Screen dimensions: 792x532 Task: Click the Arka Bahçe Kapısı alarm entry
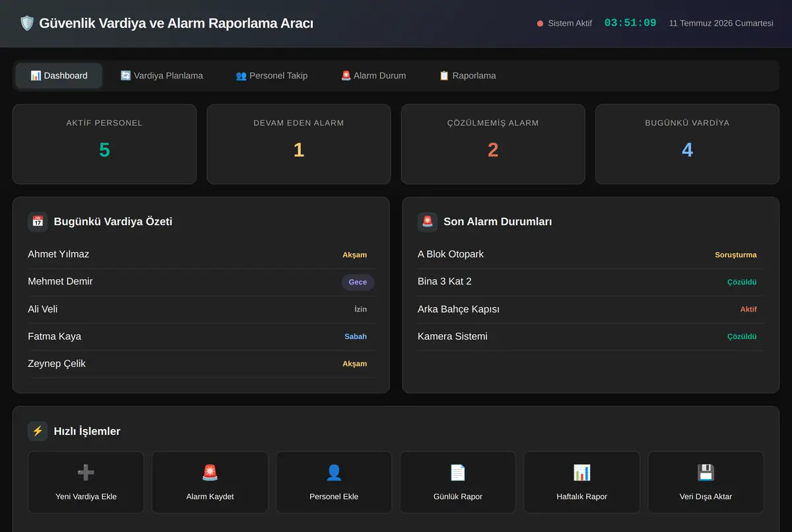click(590, 309)
